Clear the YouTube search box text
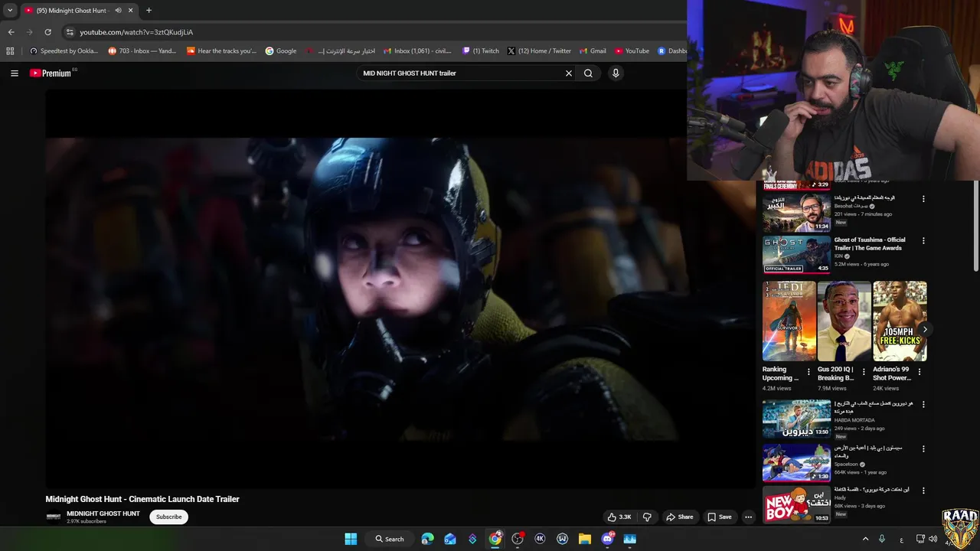This screenshot has height=551, width=980. [568, 73]
